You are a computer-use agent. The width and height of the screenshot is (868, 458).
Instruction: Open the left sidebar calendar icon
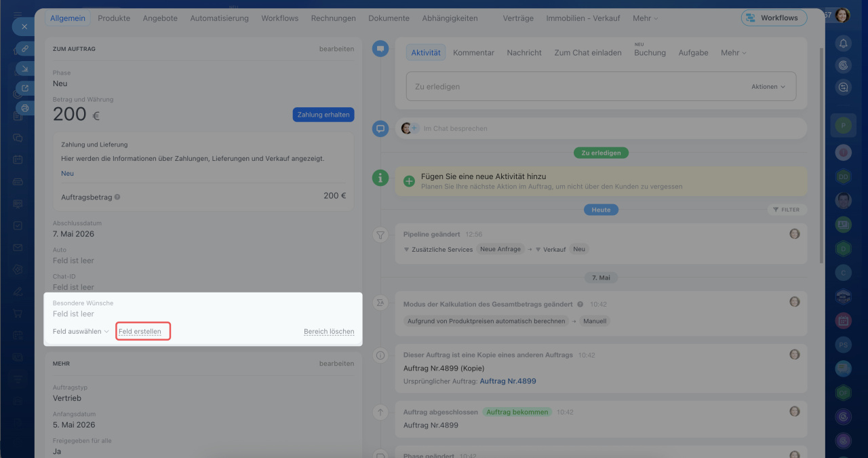(x=18, y=160)
